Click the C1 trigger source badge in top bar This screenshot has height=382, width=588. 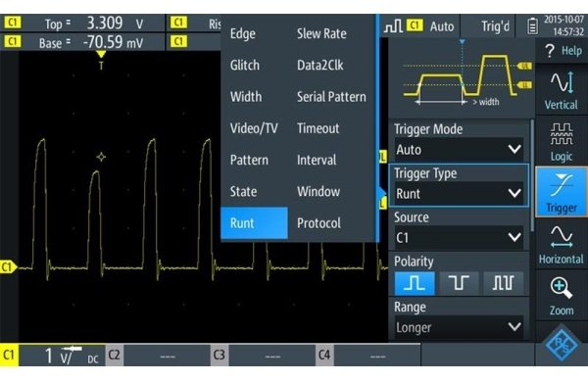click(x=414, y=25)
